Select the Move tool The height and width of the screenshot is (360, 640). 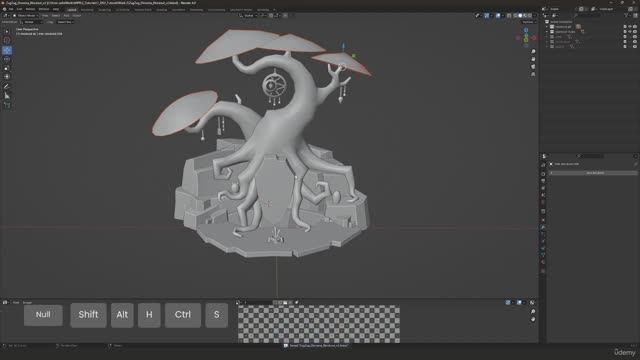click(x=7, y=50)
